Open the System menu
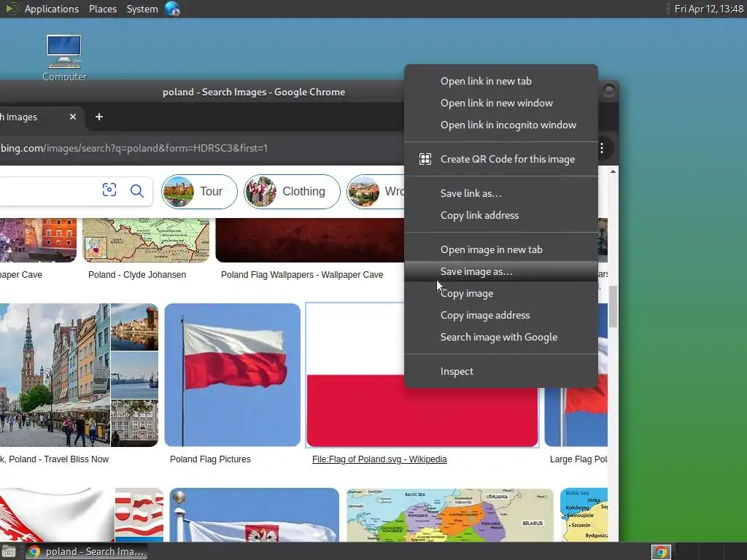This screenshot has height=560, width=747. pos(142,9)
